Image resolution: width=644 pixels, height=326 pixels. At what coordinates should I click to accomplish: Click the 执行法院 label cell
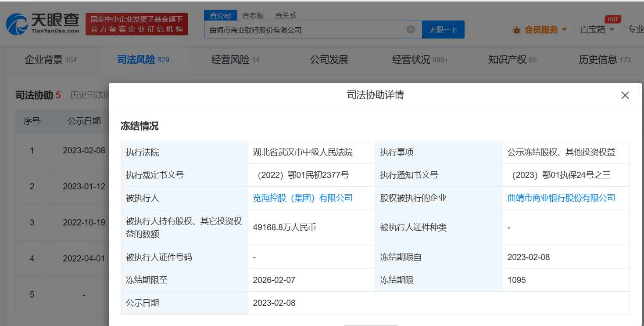point(184,152)
